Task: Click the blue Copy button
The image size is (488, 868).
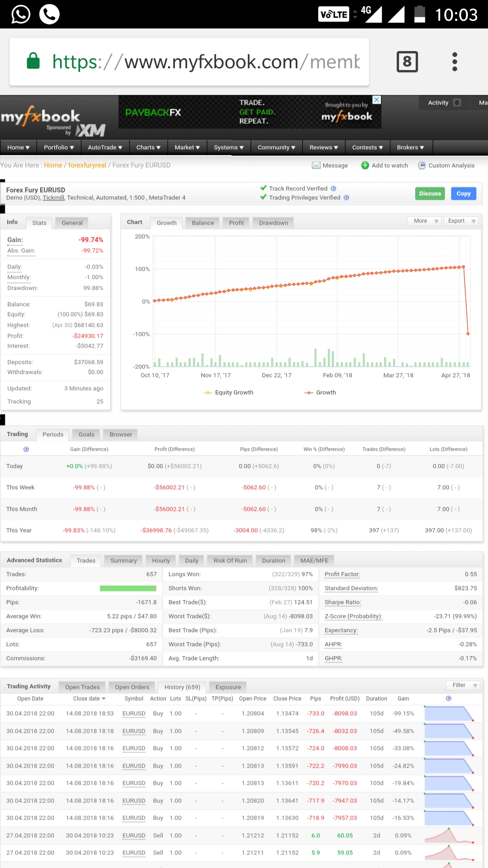Action: [x=464, y=193]
